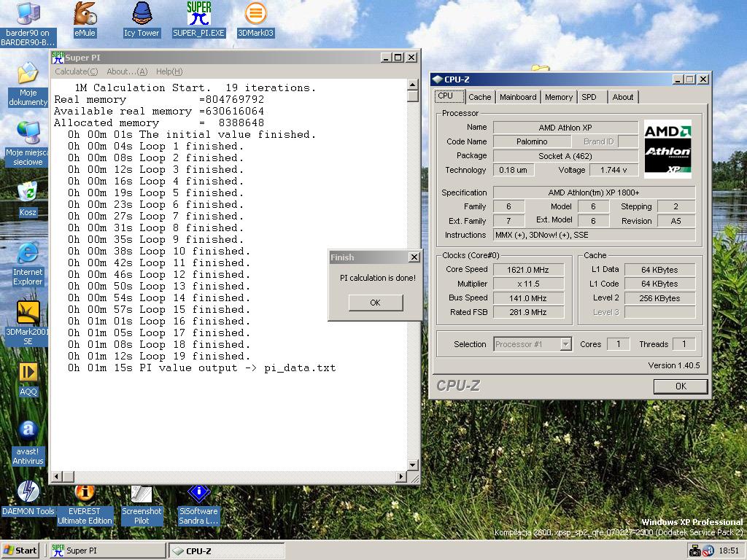Select the 3DMark2001 SE desktop icon
747x560 pixels.
pyautogui.click(x=28, y=324)
